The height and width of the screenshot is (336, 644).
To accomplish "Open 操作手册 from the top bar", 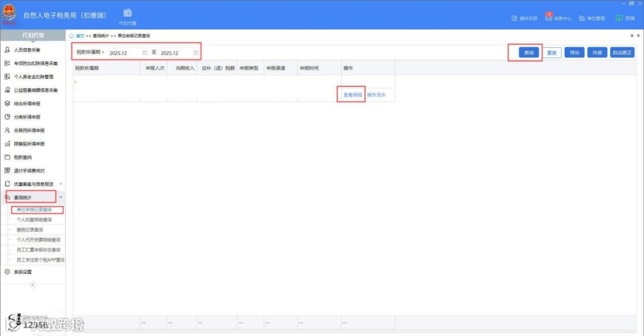I will (x=525, y=18).
